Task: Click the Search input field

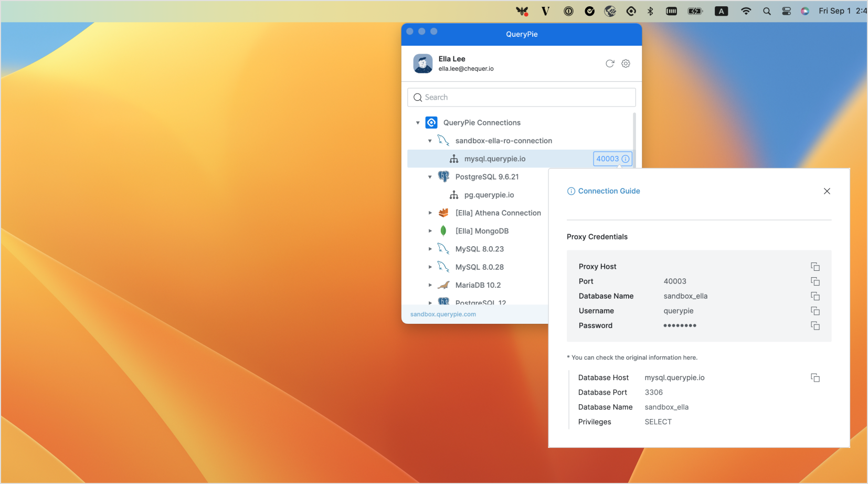Action: pyautogui.click(x=521, y=97)
